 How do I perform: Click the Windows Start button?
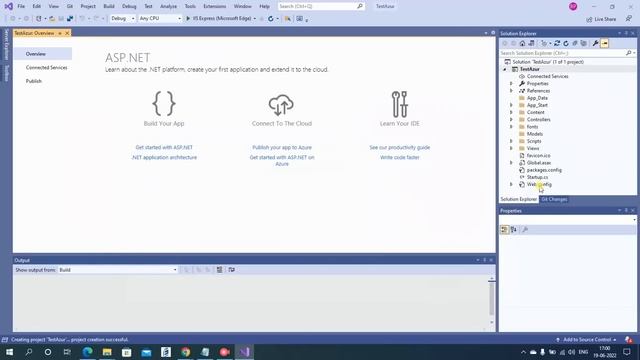click(x=9, y=352)
